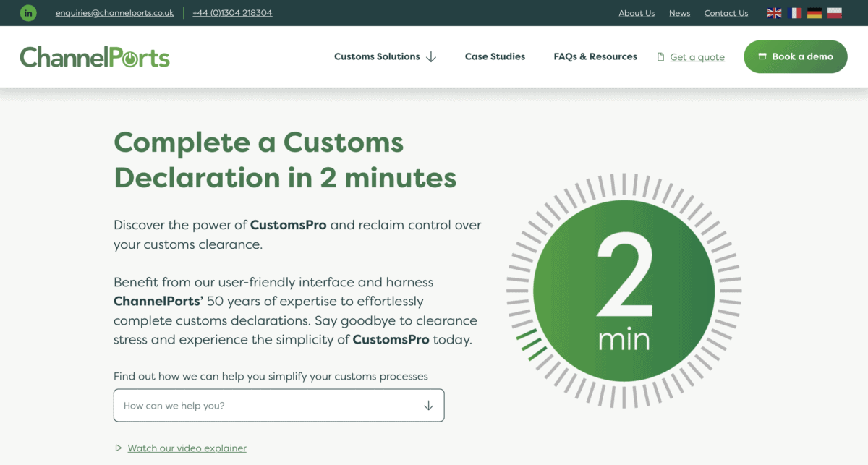Click the document icon beside Get a quote
Viewport: 868px width, 465px height.
coord(660,57)
